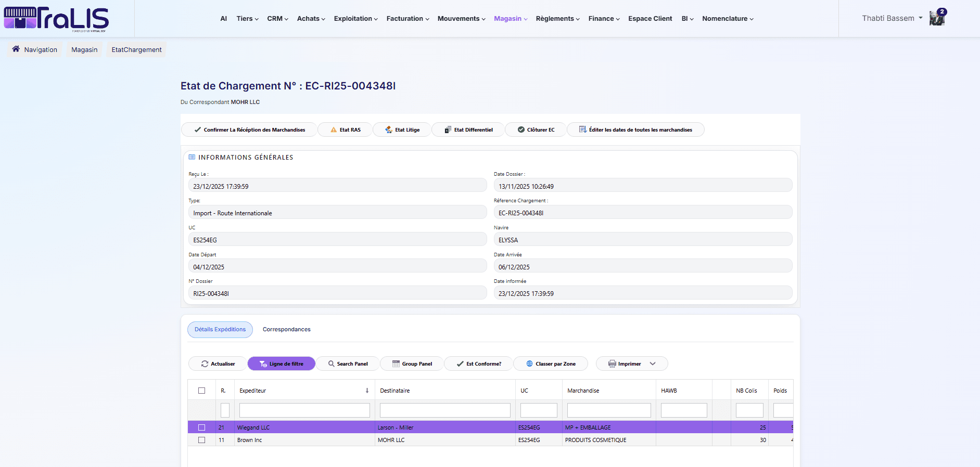This screenshot has height=467, width=980.
Task: Click the Reçu Le date field
Action: point(338,186)
